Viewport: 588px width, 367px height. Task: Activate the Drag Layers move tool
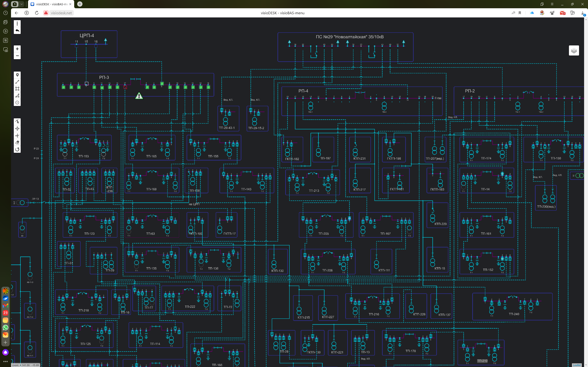[x=17, y=128]
